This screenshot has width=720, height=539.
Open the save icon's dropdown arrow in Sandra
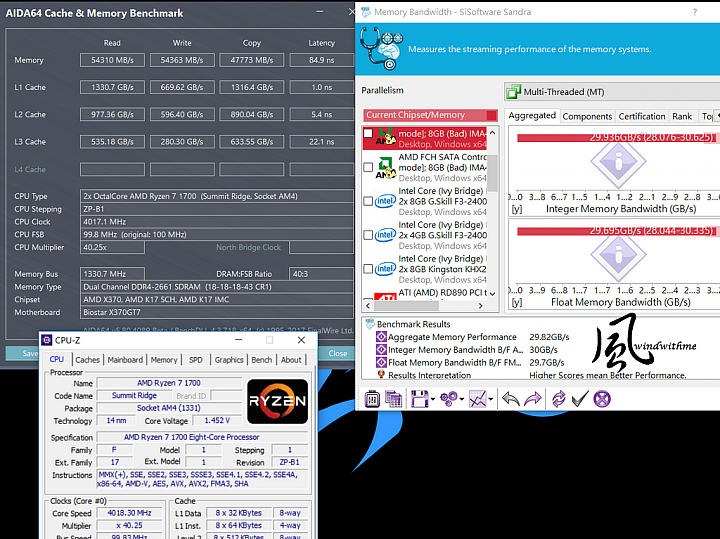point(433,399)
